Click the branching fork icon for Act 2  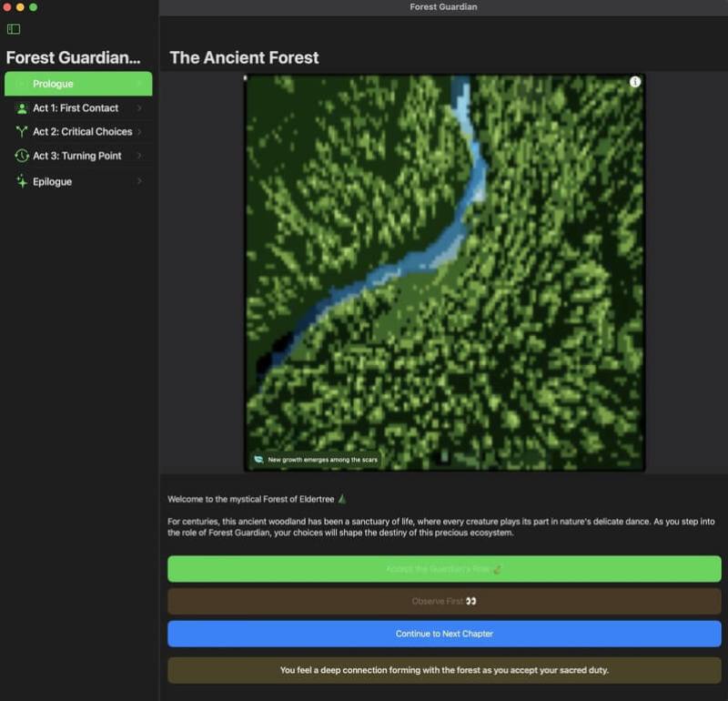[x=21, y=132]
